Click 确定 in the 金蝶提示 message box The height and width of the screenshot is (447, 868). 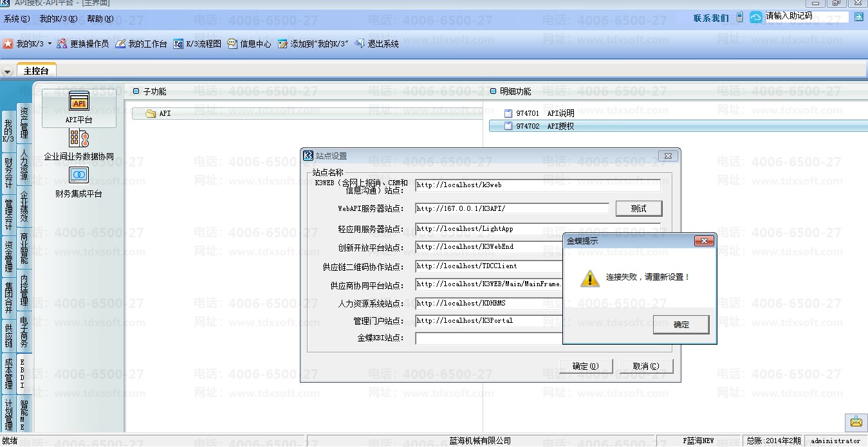coord(681,325)
